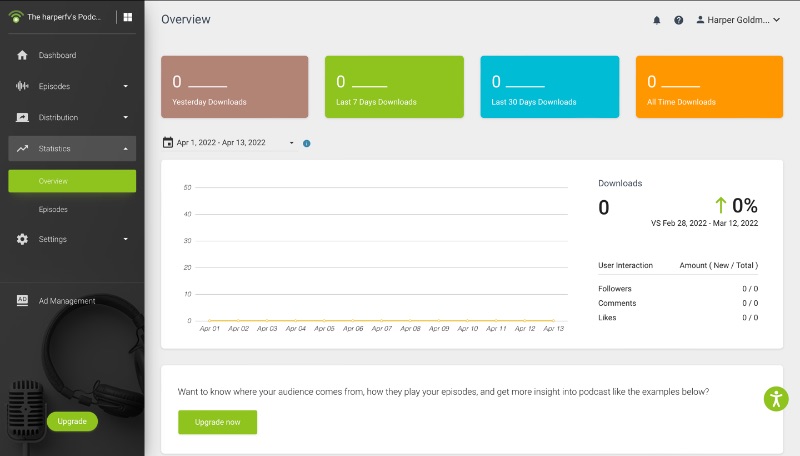The width and height of the screenshot is (800, 456).
Task: Click the Upgrade now button
Action: tap(217, 422)
